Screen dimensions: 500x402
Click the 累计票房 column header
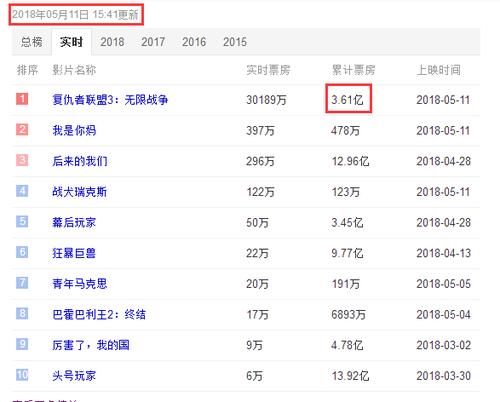354,70
